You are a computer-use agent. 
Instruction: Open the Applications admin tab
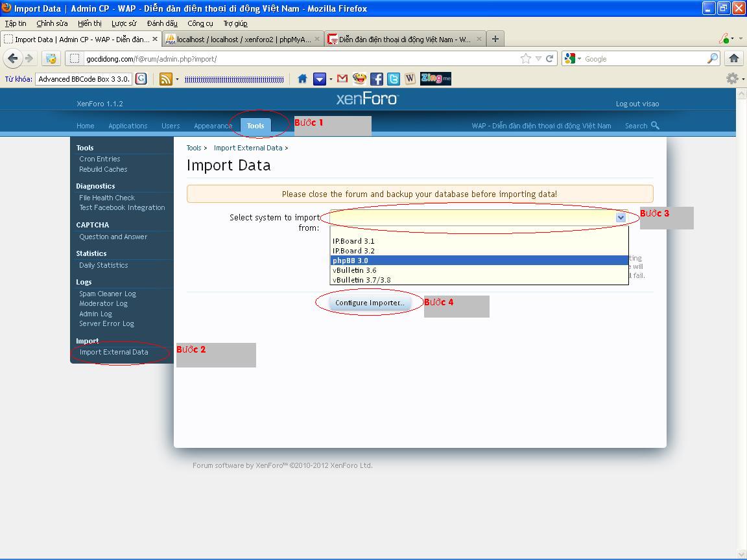point(128,126)
